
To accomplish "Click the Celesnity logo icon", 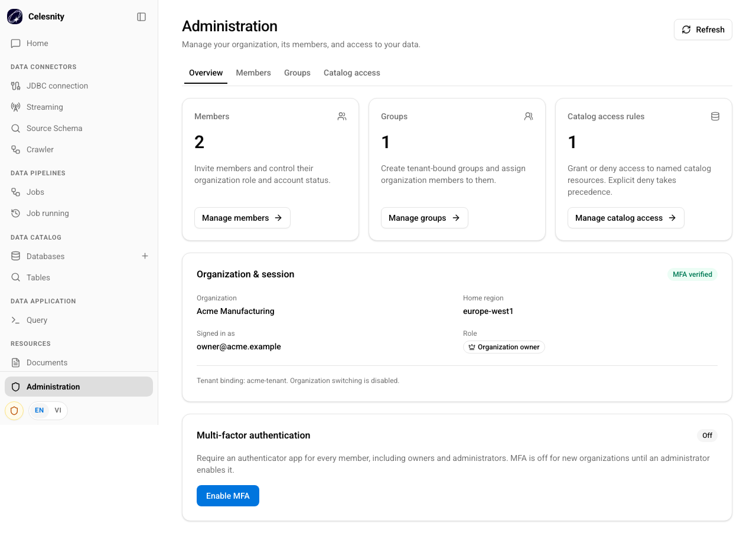I will coord(15,17).
